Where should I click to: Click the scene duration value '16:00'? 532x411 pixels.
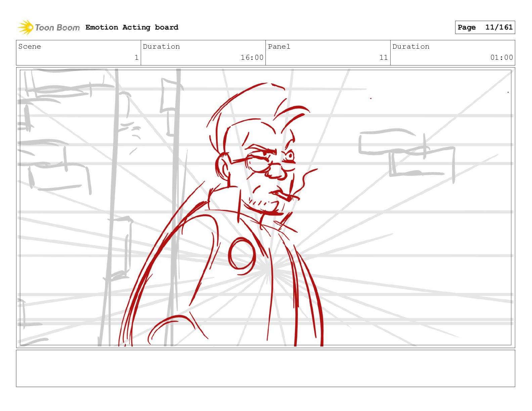pos(252,57)
